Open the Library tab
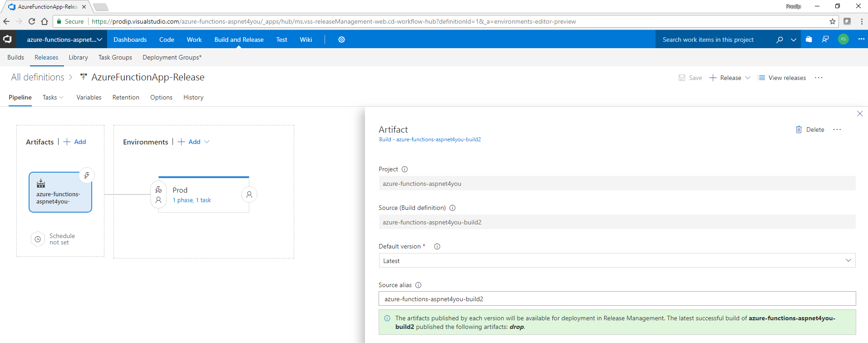 pos(78,57)
